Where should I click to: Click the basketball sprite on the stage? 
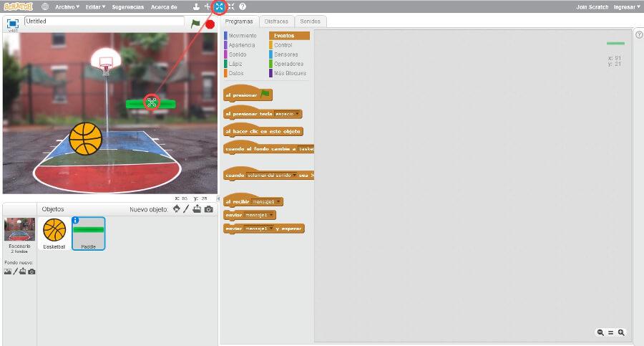coord(85,139)
